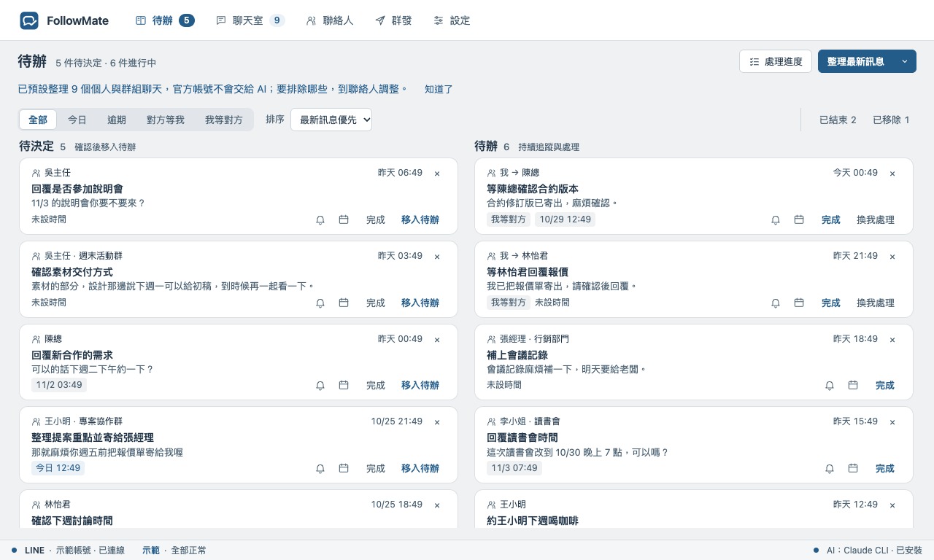934x560 pixels.
Task: Click bell icon on 整理提案重點並寄給張經理 card
Action: 320,469
